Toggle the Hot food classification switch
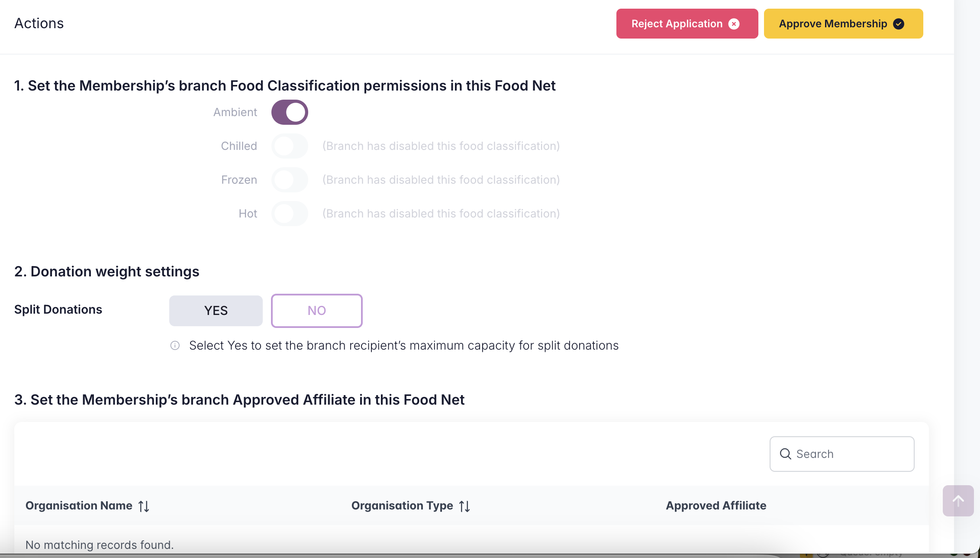The image size is (980, 558). [290, 214]
